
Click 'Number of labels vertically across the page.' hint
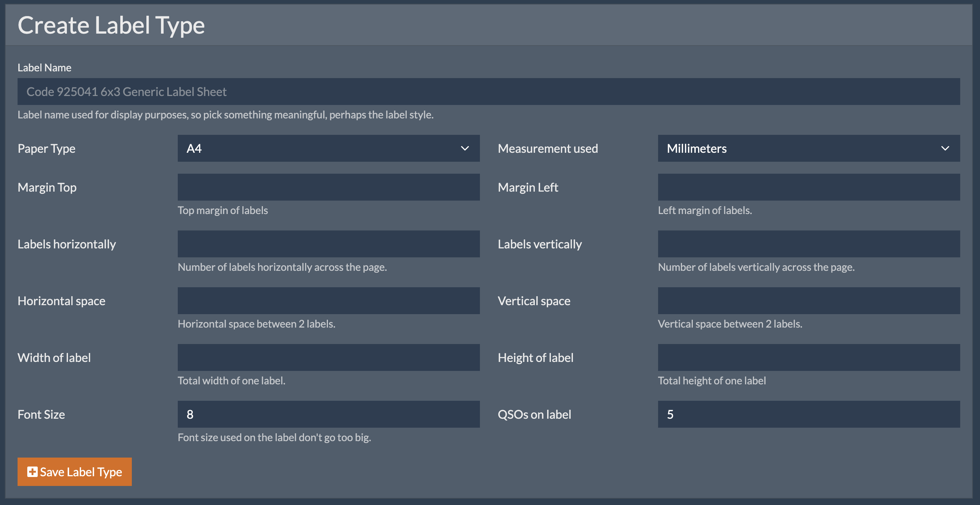click(756, 267)
